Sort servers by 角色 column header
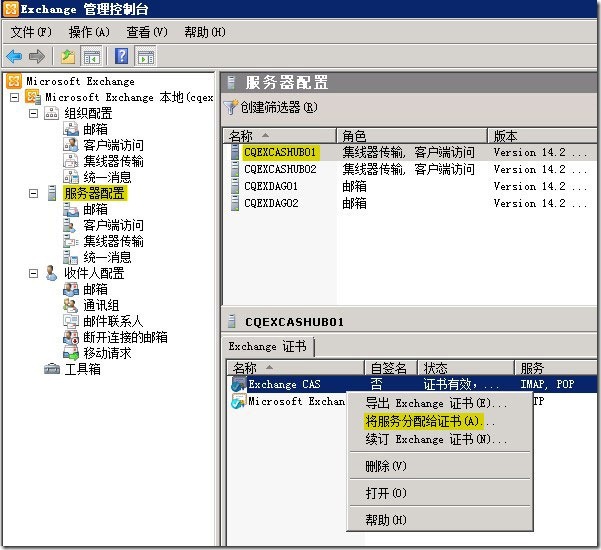 point(410,135)
